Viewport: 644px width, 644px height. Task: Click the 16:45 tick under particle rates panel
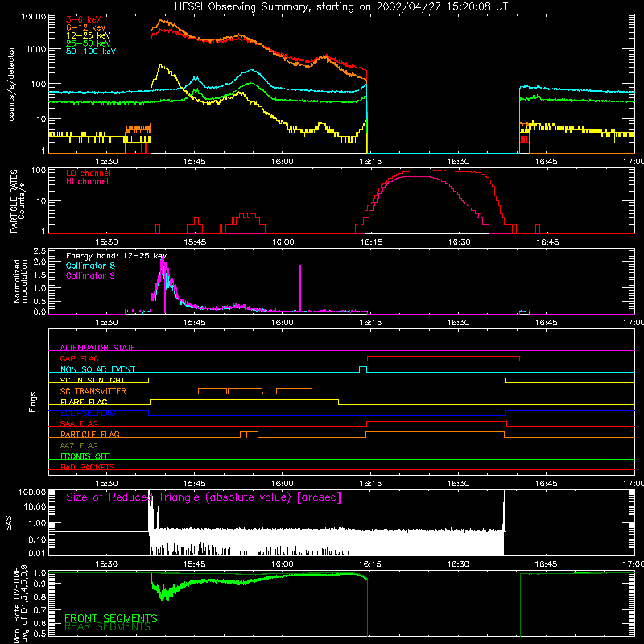click(547, 242)
